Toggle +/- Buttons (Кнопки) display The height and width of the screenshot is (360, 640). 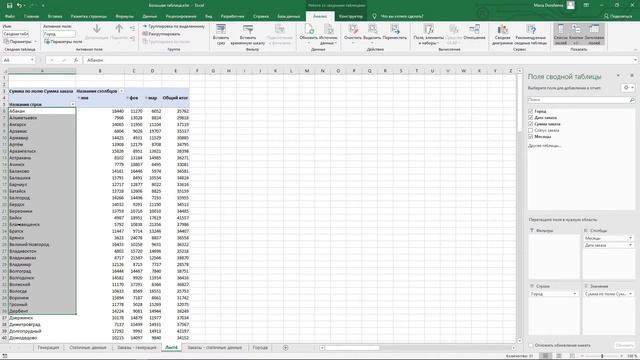576,34
